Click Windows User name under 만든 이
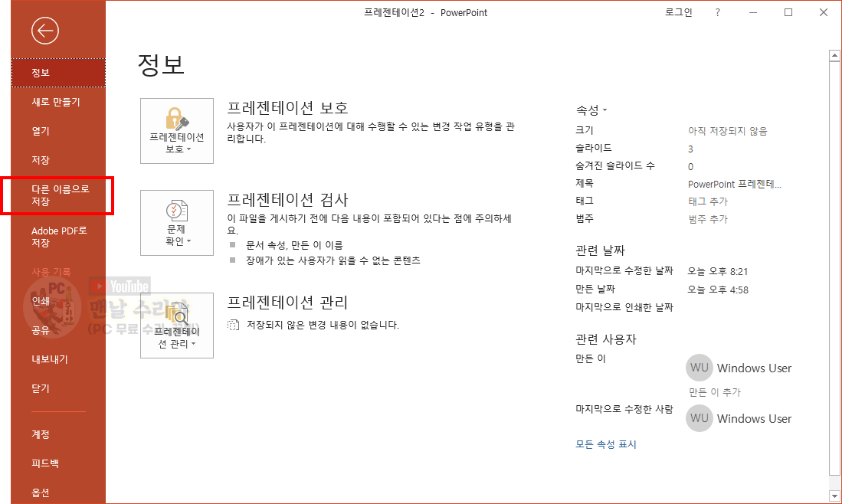This screenshot has width=842, height=504. 754,368
